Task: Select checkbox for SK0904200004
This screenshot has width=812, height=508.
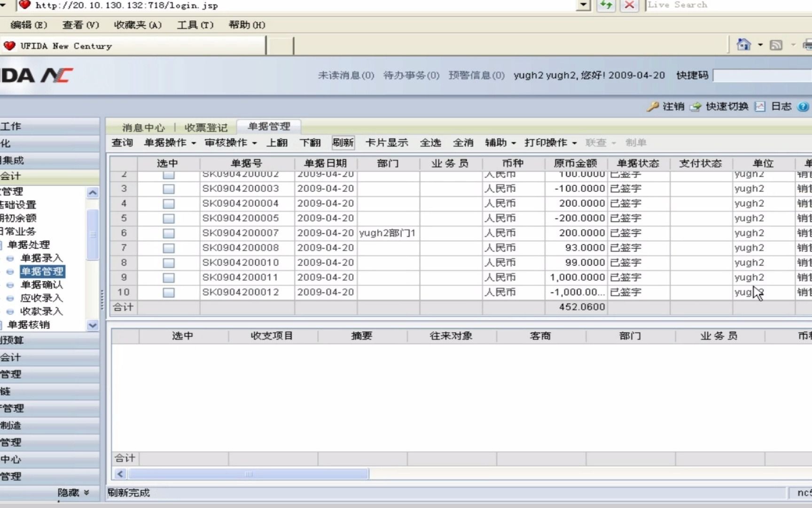Action: pos(169,204)
